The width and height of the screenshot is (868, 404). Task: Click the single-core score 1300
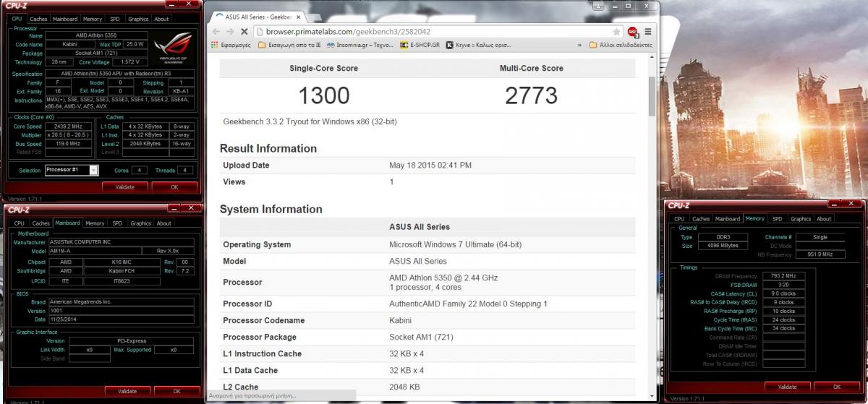(x=323, y=95)
